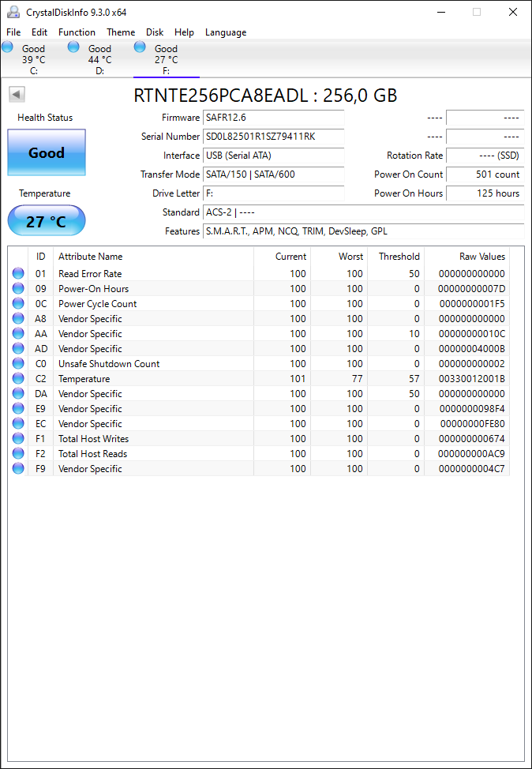Click status orb for attribute DA row
This screenshot has height=769, width=532.
[18, 393]
